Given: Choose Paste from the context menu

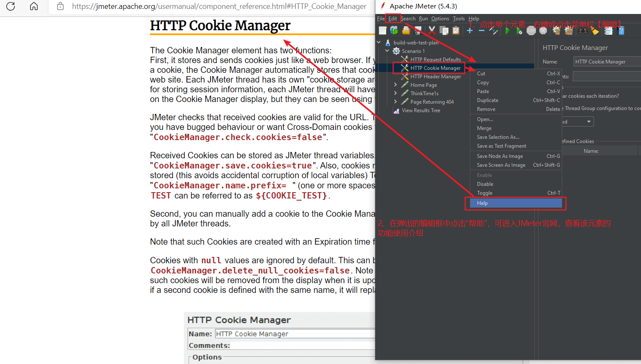Looking at the screenshot, I should pos(516,91).
